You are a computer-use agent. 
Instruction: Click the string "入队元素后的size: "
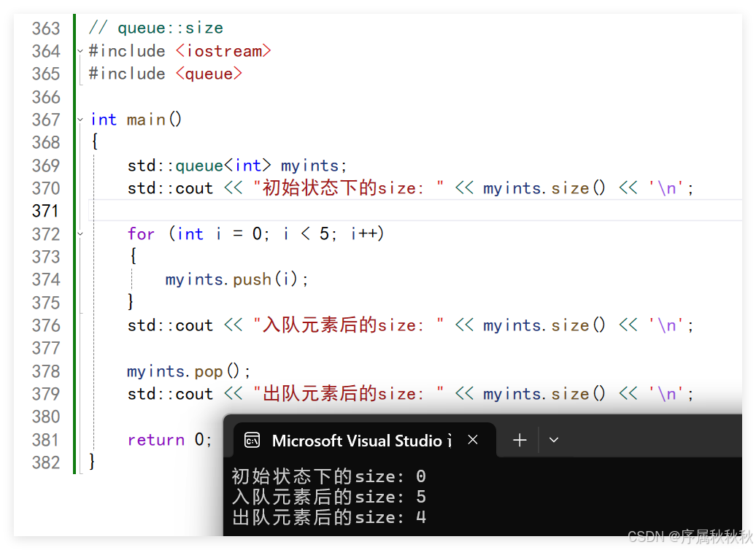(348, 325)
